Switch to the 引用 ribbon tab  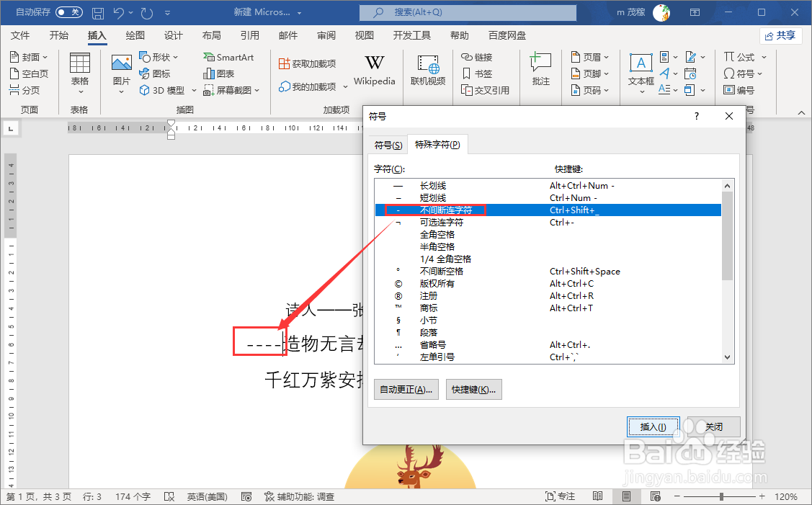pos(249,35)
